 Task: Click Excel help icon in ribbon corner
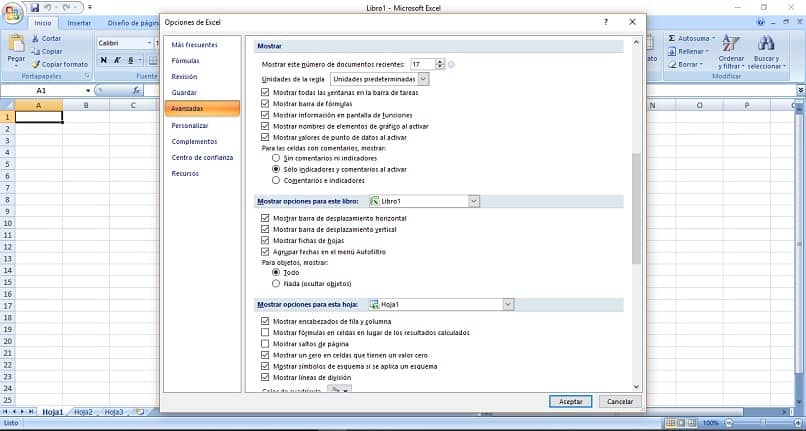[761, 22]
